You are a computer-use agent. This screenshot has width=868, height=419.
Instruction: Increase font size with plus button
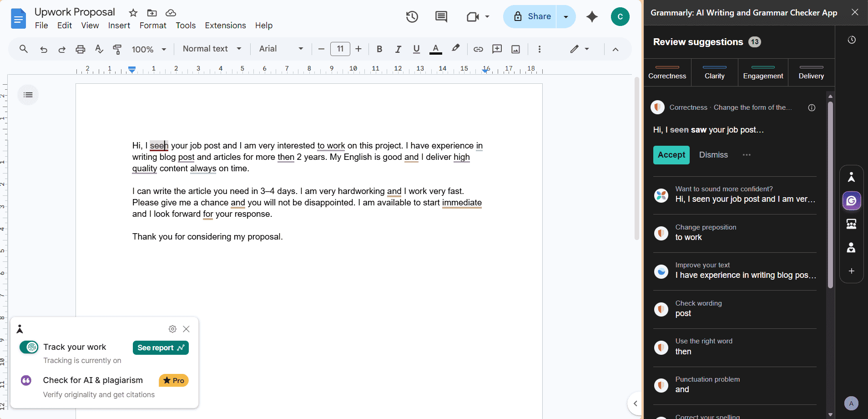[x=358, y=49]
